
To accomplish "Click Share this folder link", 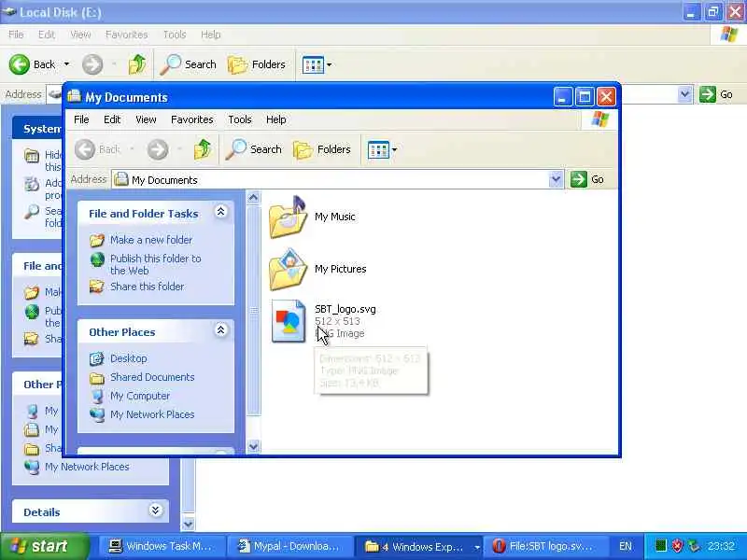I will [147, 287].
